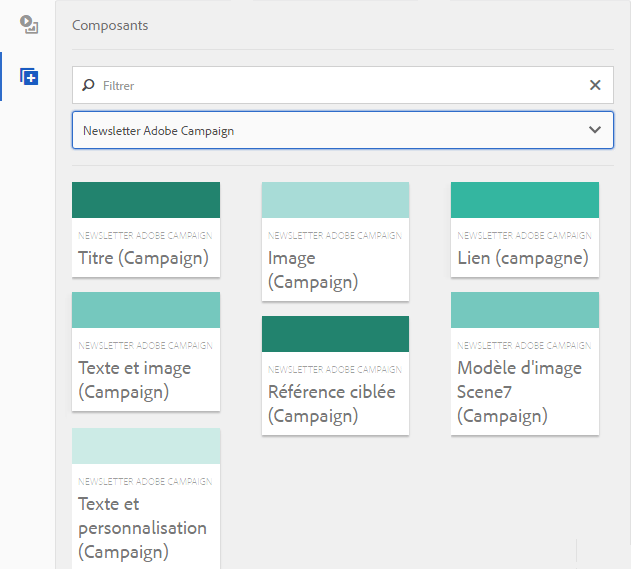This screenshot has width=631, height=569.
Task: Click the magnifier search icon
Action: coord(89,86)
